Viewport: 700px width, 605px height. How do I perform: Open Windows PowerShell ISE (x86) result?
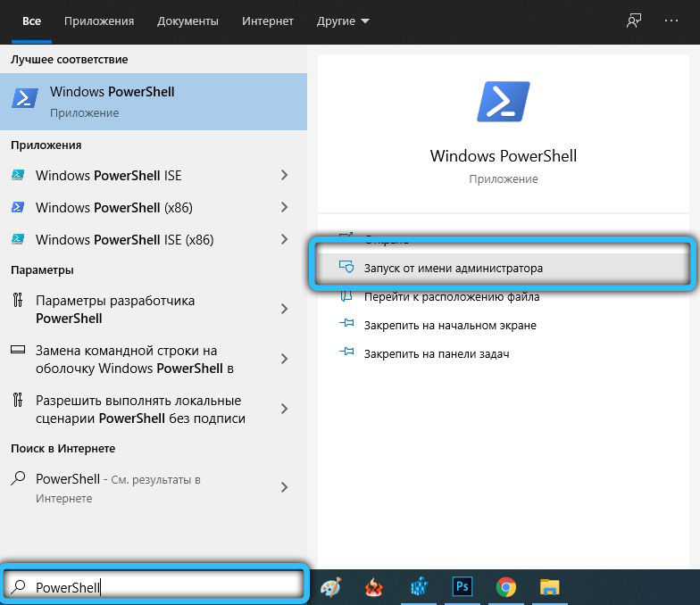coord(154,239)
